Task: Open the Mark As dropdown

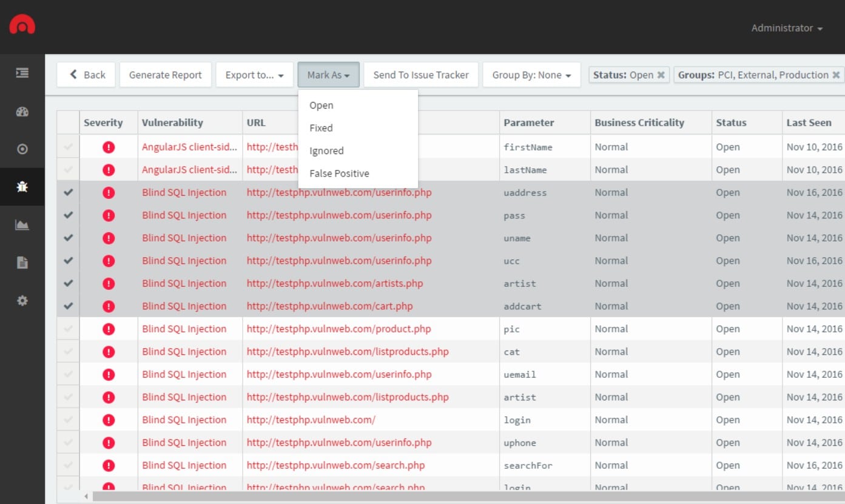Action: [328, 75]
